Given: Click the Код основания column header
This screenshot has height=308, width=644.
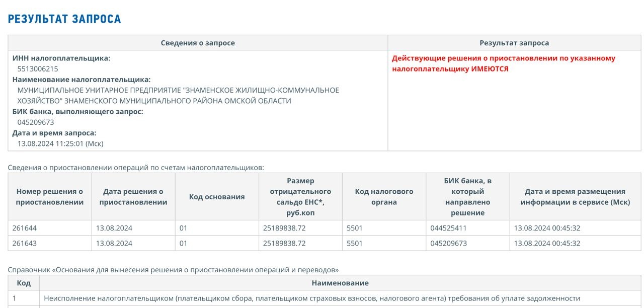Looking at the screenshot, I should [217, 197].
